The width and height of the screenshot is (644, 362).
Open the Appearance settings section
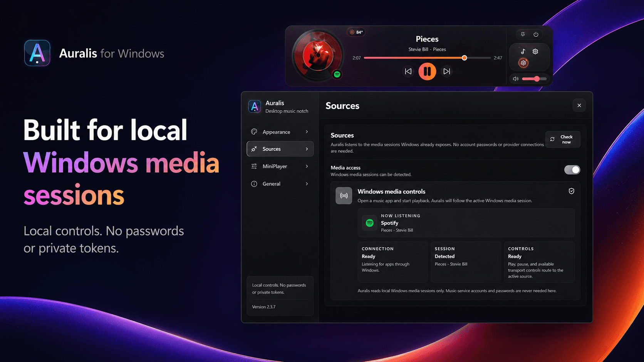280,132
